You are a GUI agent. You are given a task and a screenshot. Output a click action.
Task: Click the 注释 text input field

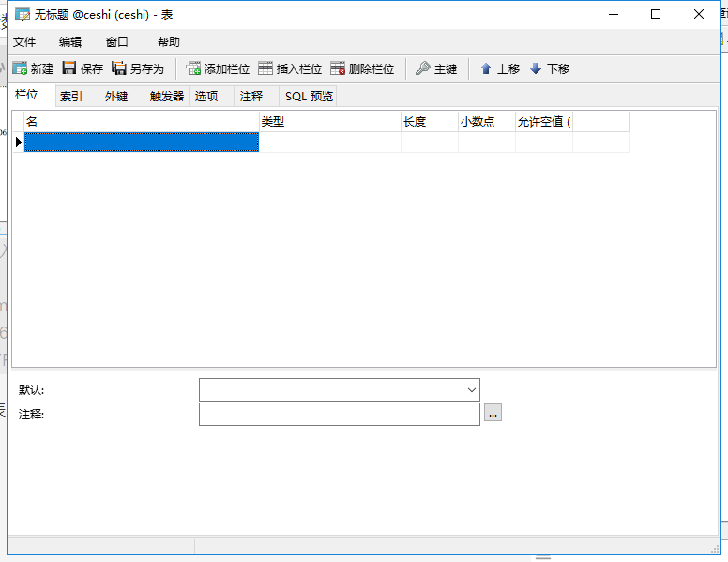tap(340, 415)
